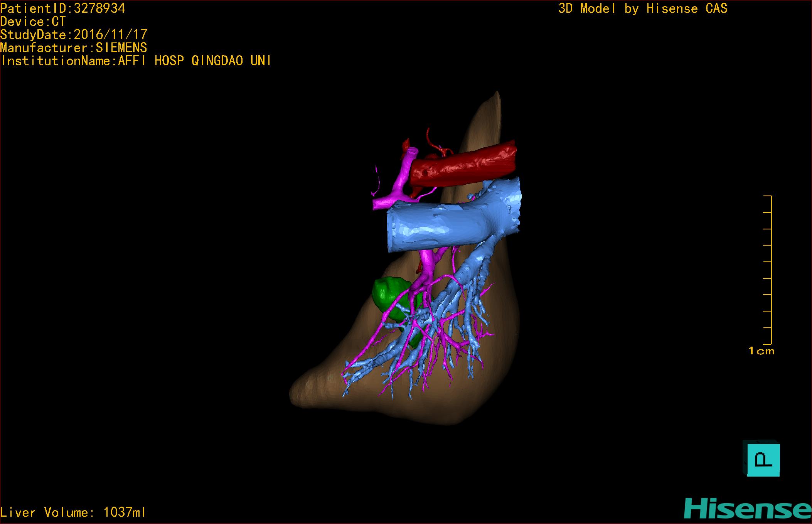Click the cyan orientation cube
Screen dimensions: 812x524
(x=763, y=459)
